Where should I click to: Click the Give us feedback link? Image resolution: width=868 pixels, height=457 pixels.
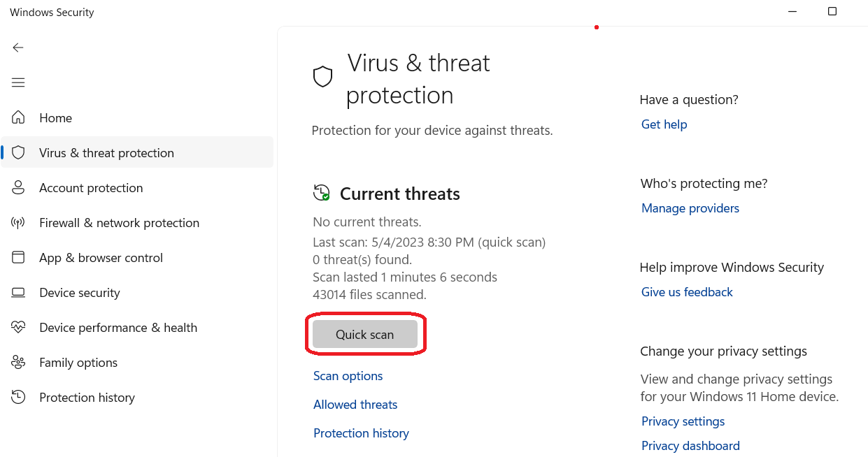point(687,292)
